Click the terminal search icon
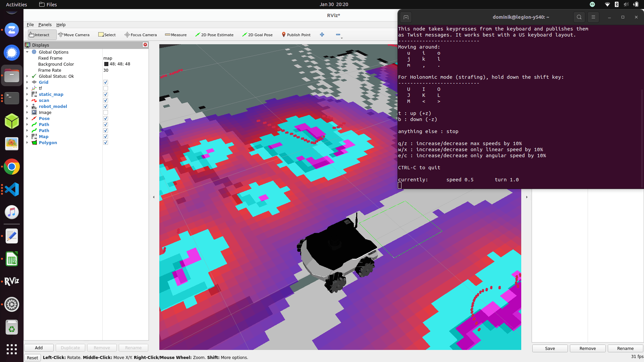 tap(579, 17)
